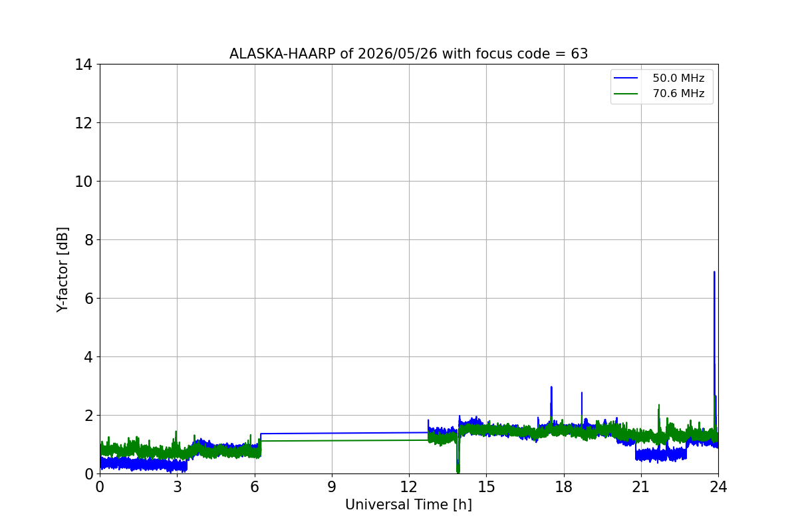Screen dimensions: 798x532
Task: Click the blue 50.0 MHz legend line
Action: [x=626, y=78]
